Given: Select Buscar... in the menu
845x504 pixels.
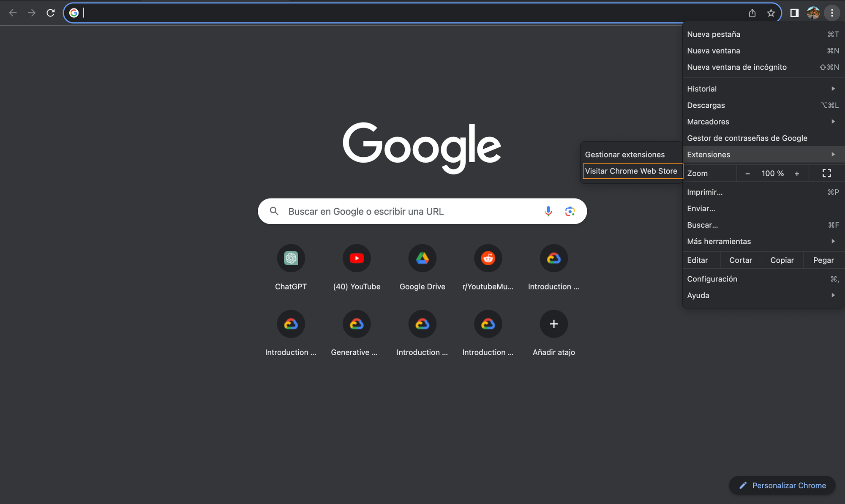Looking at the screenshot, I should [763, 225].
